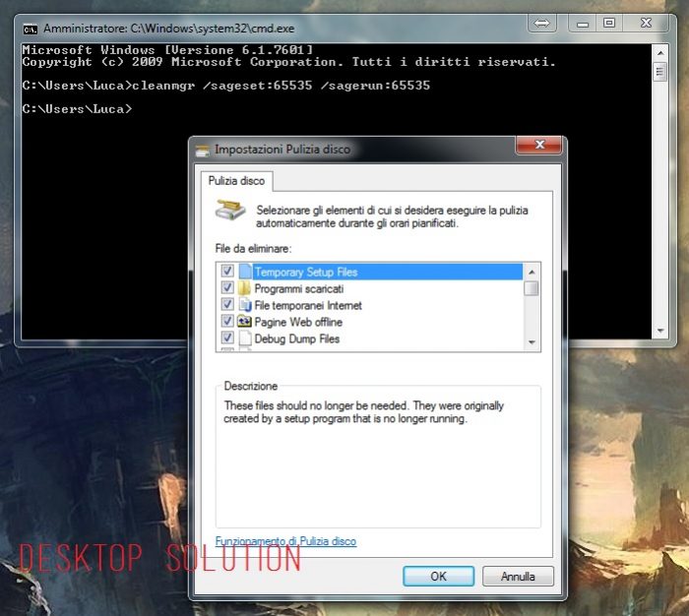Confirm the dialog with OK

point(439,576)
